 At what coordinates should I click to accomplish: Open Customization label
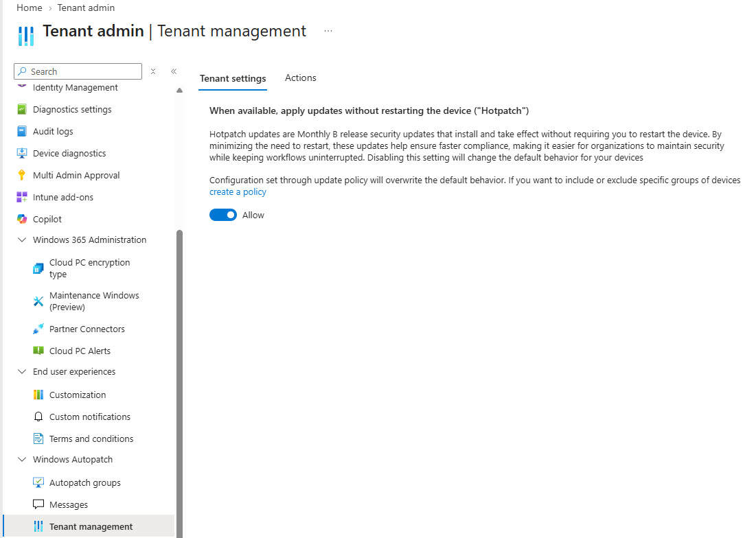tap(78, 395)
